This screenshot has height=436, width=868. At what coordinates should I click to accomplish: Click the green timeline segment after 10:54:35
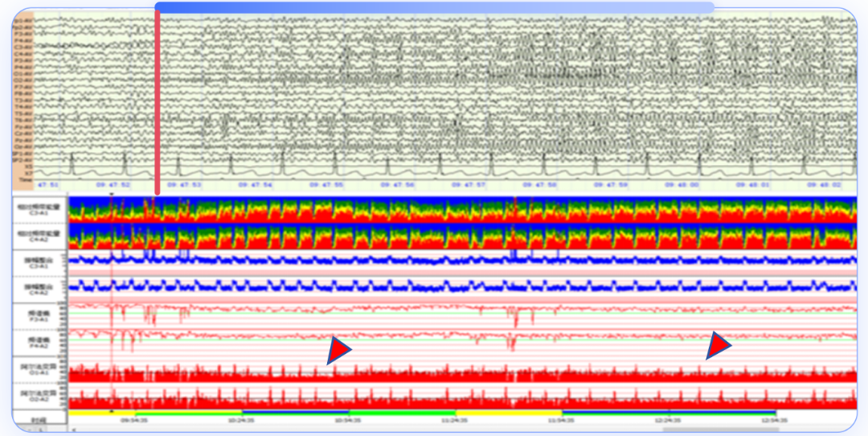coord(402,413)
